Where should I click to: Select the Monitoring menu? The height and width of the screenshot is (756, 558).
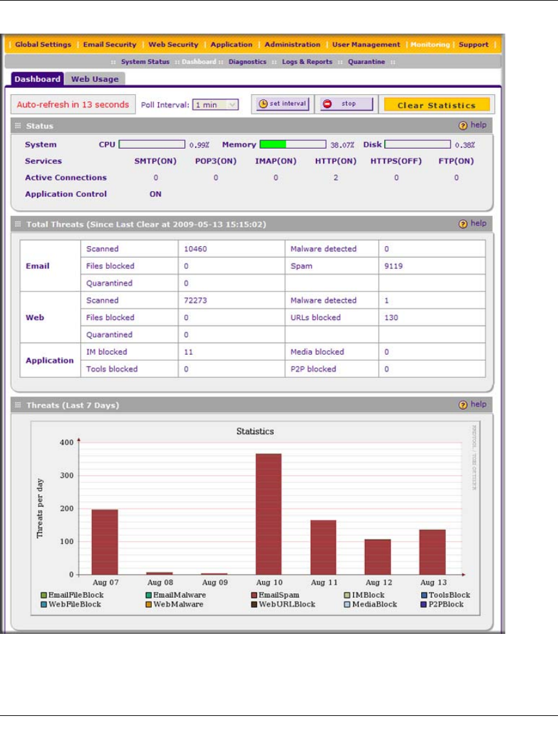coord(430,45)
